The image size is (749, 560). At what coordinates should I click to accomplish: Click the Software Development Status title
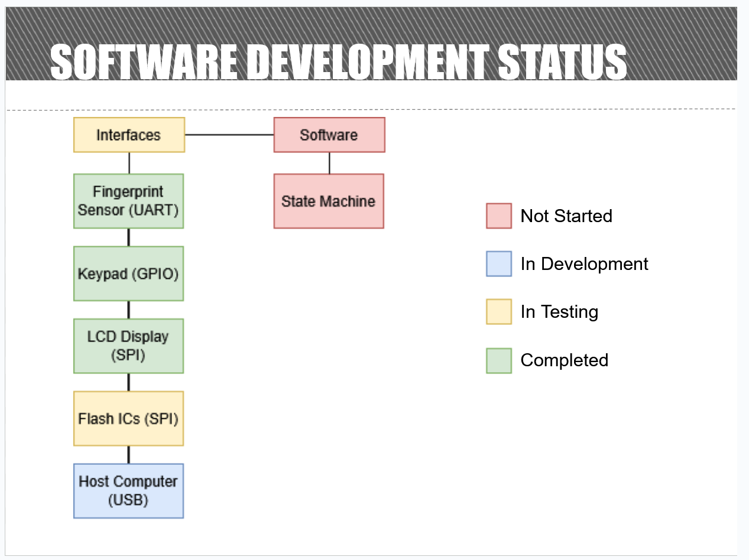coord(339,59)
